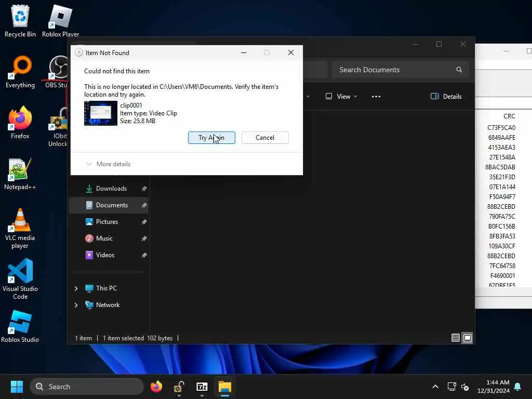Open the Notepad++ desktop shortcut
The image size is (532, 399).
(x=20, y=174)
